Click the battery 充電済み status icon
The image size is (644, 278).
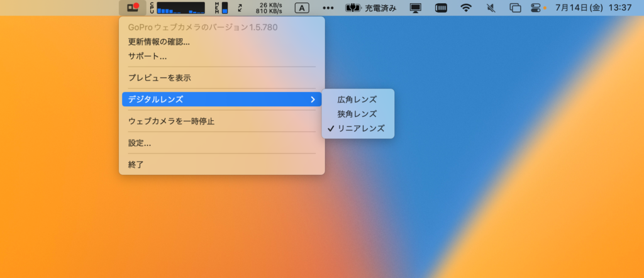(371, 8)
